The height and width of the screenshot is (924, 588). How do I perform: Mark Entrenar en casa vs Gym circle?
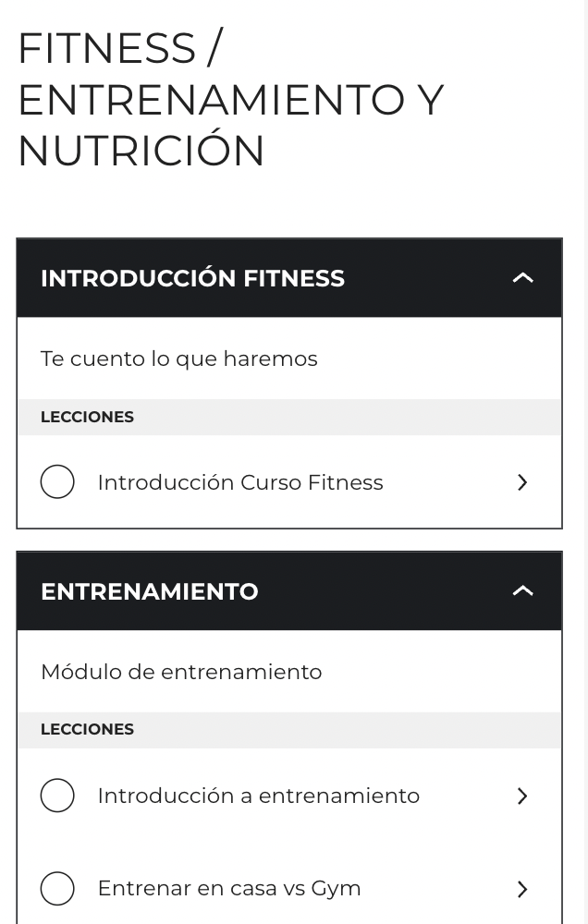click(57, 888)
